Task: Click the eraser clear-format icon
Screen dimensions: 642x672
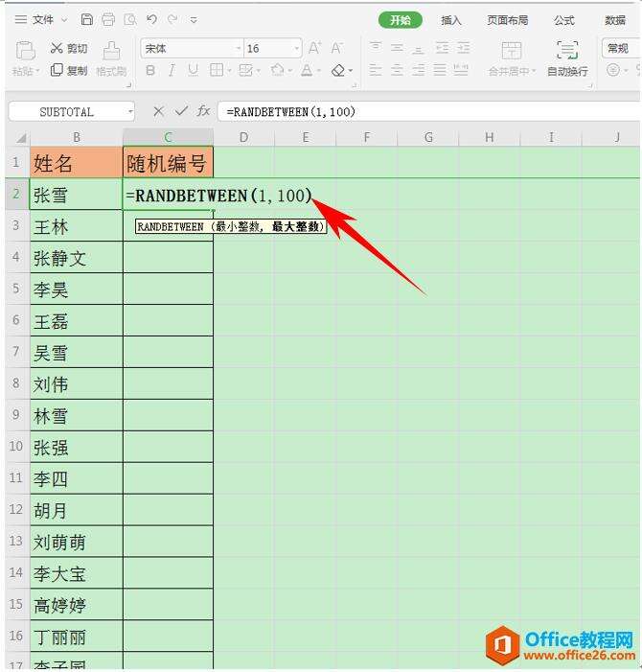Action: (338, 70)
